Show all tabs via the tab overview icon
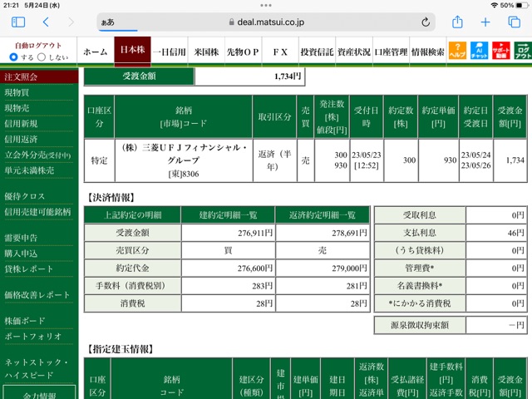Viewport: 532px width, 399px height. [x=514, y=22]
